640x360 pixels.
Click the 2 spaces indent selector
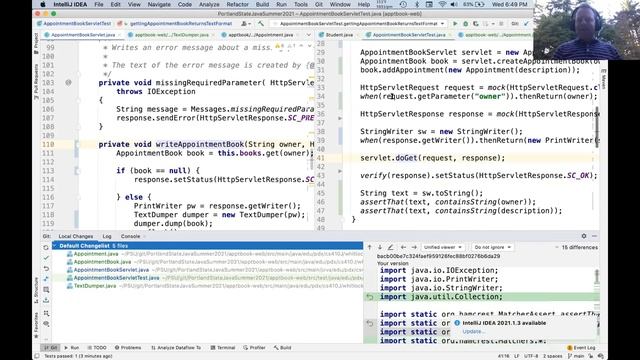click(x=552, y=356)
